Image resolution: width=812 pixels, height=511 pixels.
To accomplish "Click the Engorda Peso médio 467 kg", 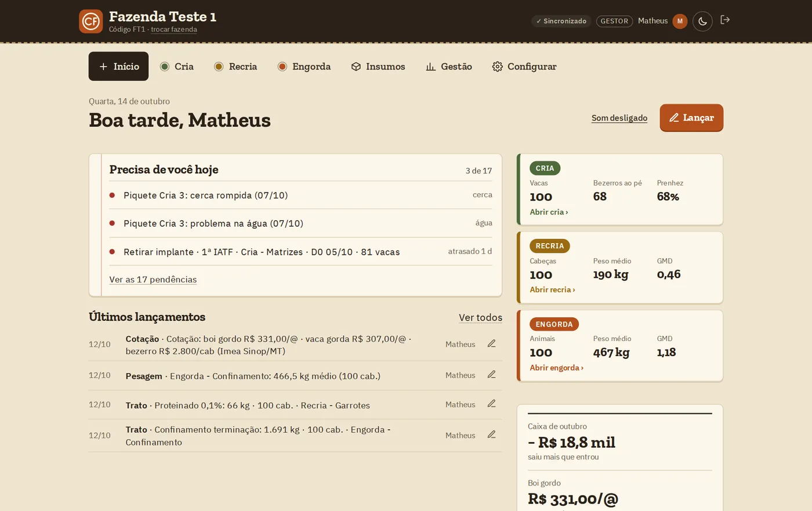I will [611, 352].
